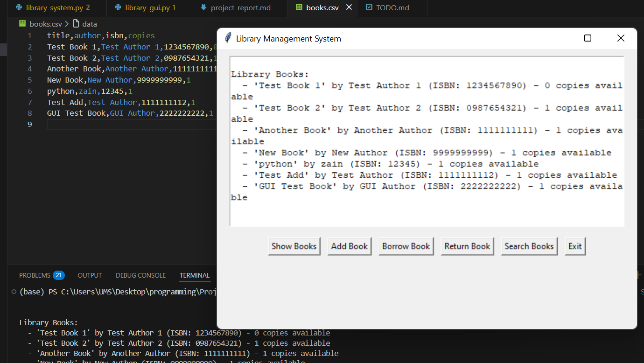Click the Python feather icon in Library Management System titlebar

(x=227, y=38)
